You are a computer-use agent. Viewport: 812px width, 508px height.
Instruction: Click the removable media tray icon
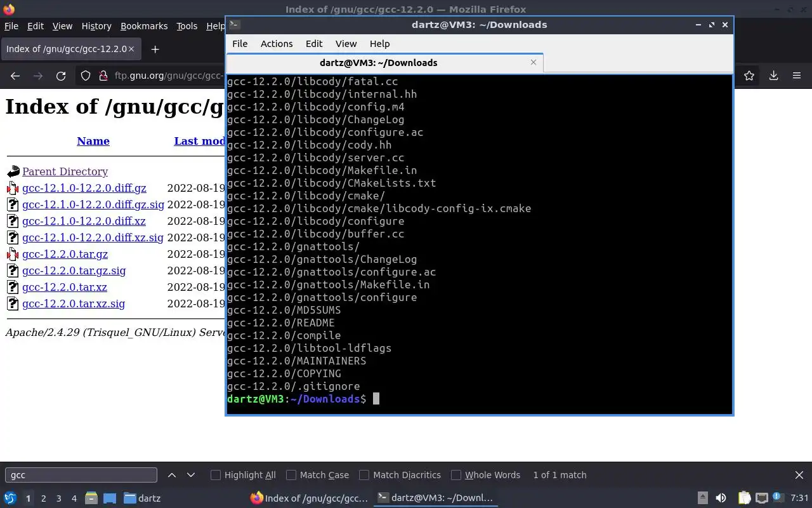tap(702, 498)
